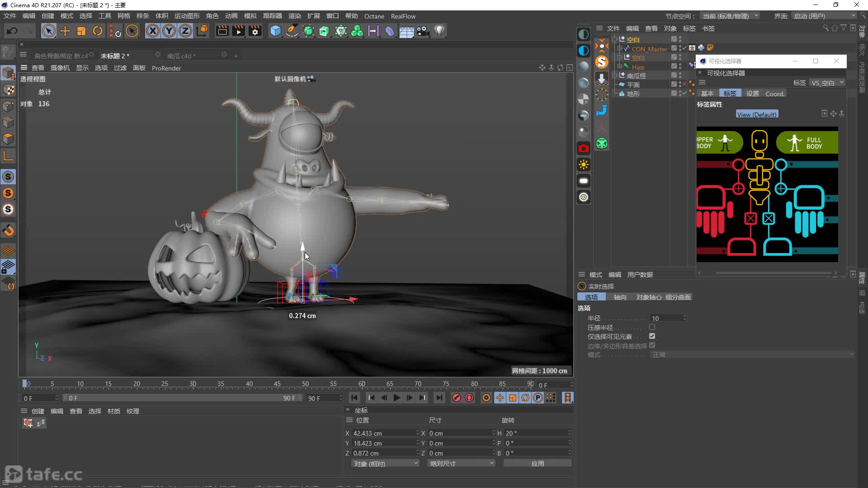Screen dimensions: 868x488
Task: Open the Octane menu
Action: [374, 16]
